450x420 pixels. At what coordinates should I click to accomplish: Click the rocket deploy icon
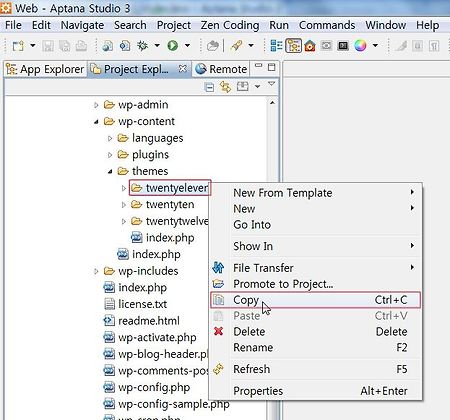[x=236, y=45]
